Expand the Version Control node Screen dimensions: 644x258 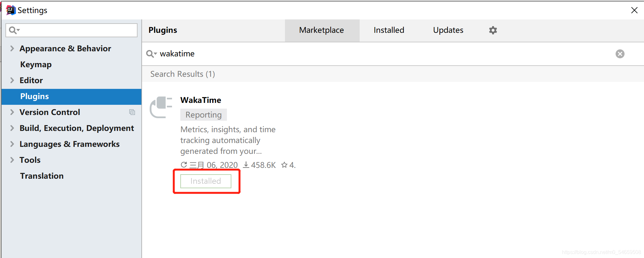point(12,112)
